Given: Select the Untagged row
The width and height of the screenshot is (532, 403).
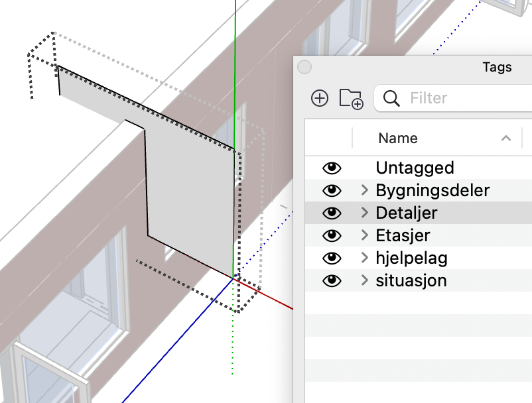Looking at the screenshot, I should point(419,168).
